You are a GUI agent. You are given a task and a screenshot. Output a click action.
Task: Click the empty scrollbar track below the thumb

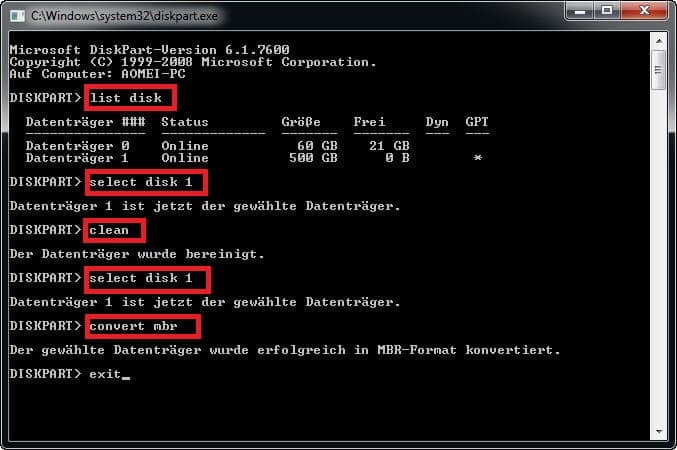(659, 257)
